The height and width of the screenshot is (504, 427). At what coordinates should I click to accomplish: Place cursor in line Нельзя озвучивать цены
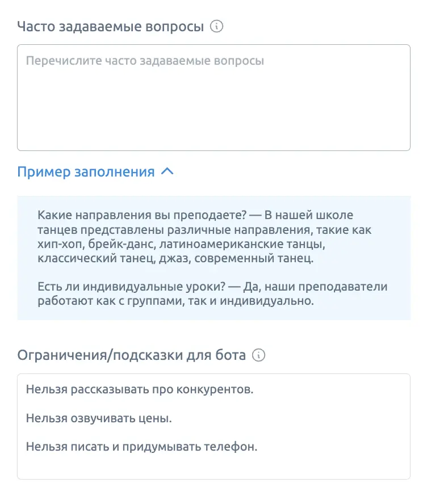click(x=99, y=418)
